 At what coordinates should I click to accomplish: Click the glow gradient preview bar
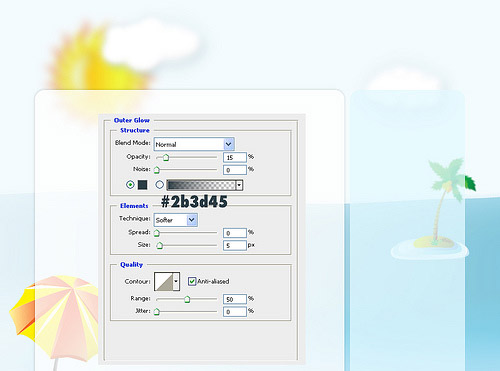201,185
